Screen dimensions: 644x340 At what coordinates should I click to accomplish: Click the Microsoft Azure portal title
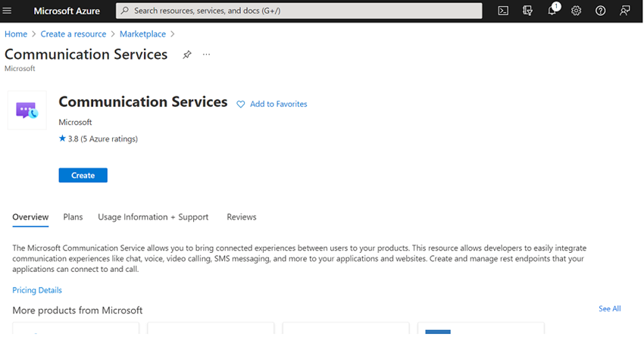67,11
